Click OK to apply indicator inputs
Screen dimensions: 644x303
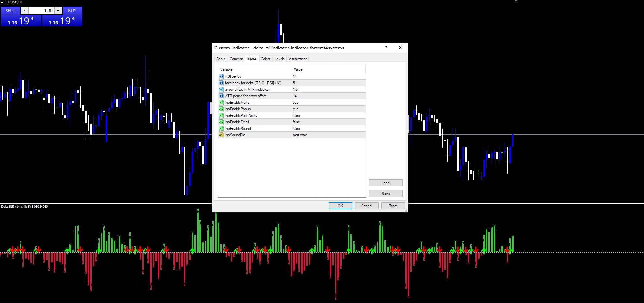pyautogui.click(x=340, y=206)
